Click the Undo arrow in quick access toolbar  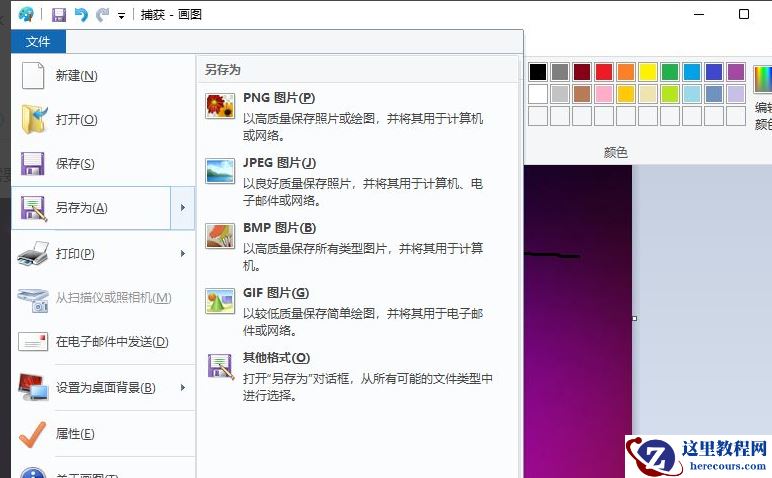(81, 15)
